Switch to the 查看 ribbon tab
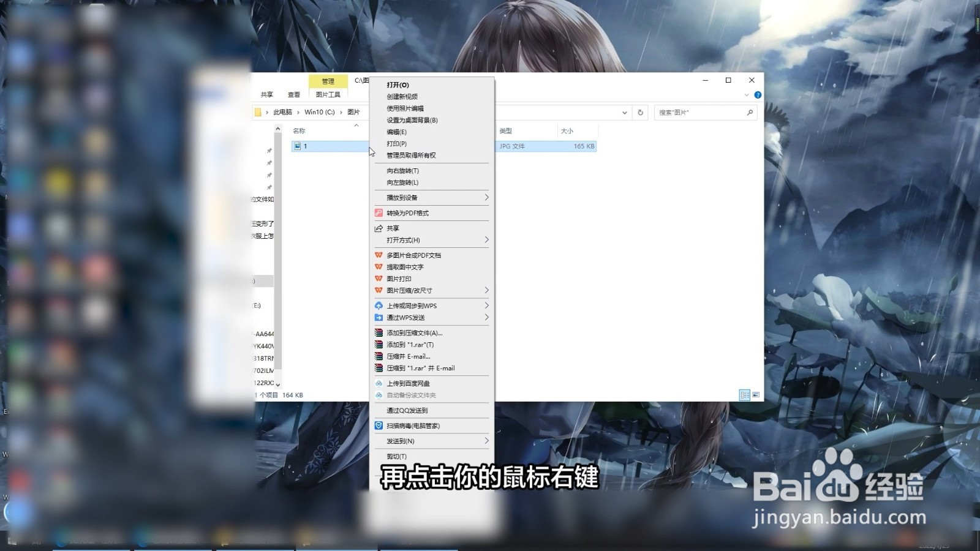The height and width of the screenshot is (551, 980). coord(293,93)
